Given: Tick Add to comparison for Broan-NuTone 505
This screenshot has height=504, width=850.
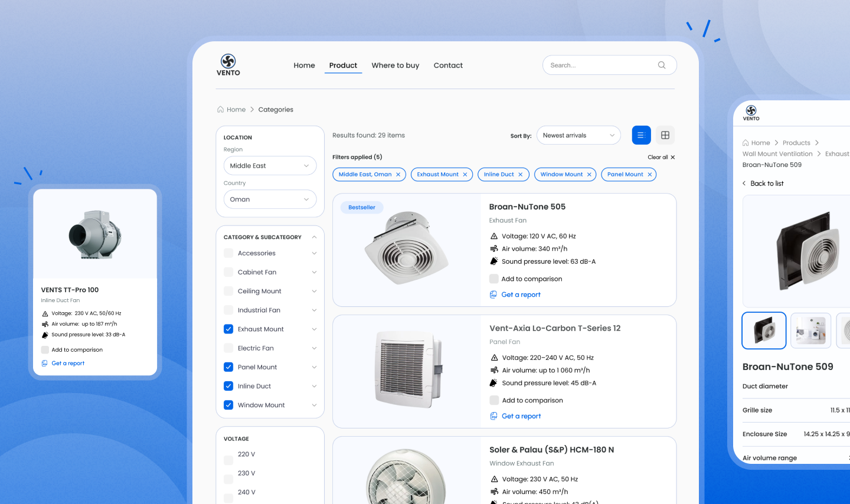Looking at the screenshot, I should (494, 279).
